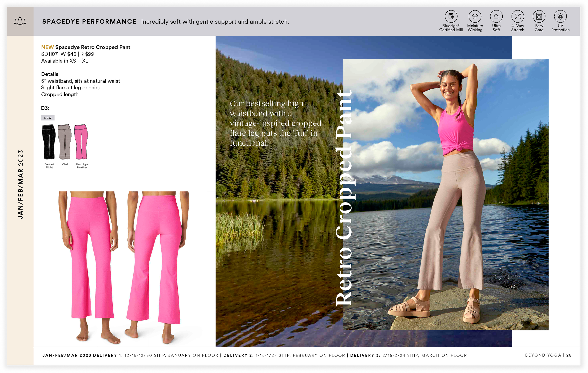
Task: Click the Beyond Yoga lotus logo
Action: tap(20, 21)
